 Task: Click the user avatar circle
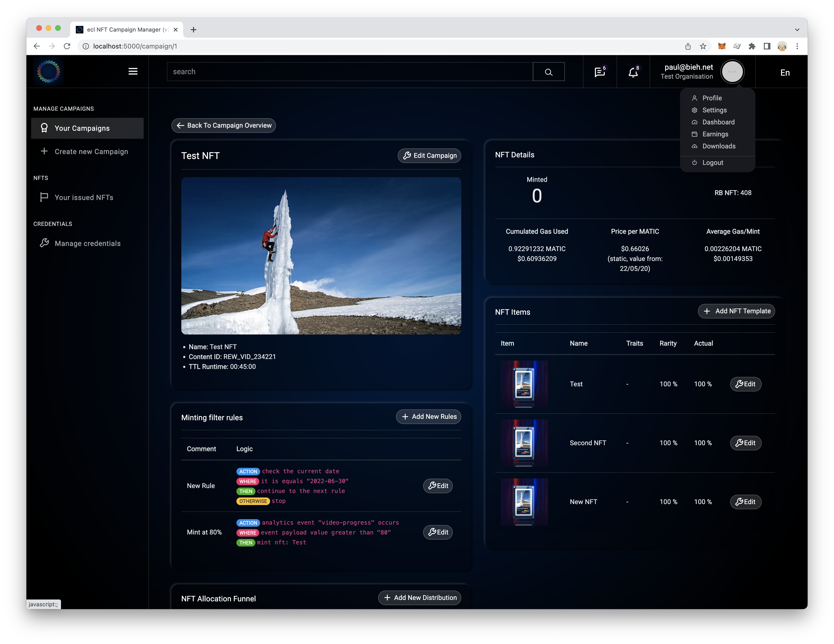point(732,72)
